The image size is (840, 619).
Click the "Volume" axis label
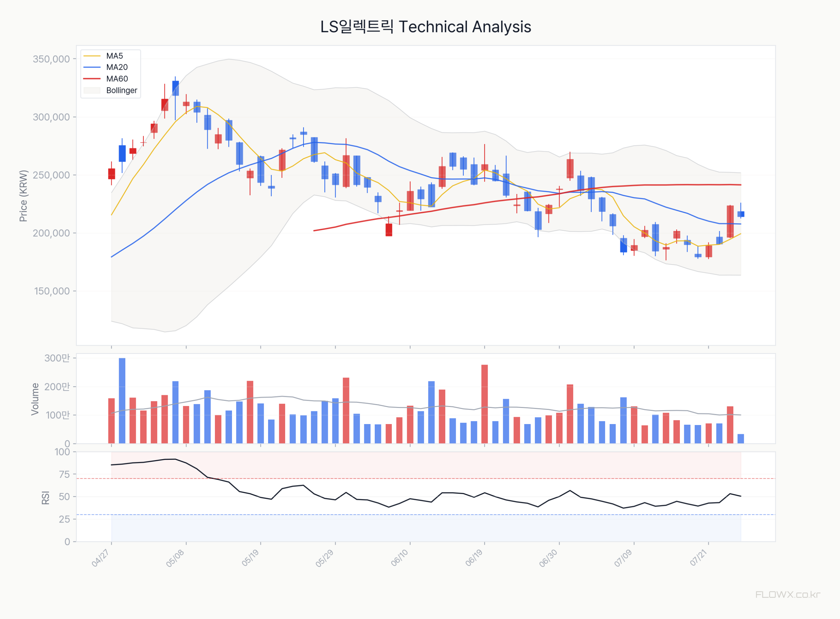tap(35, 399)
